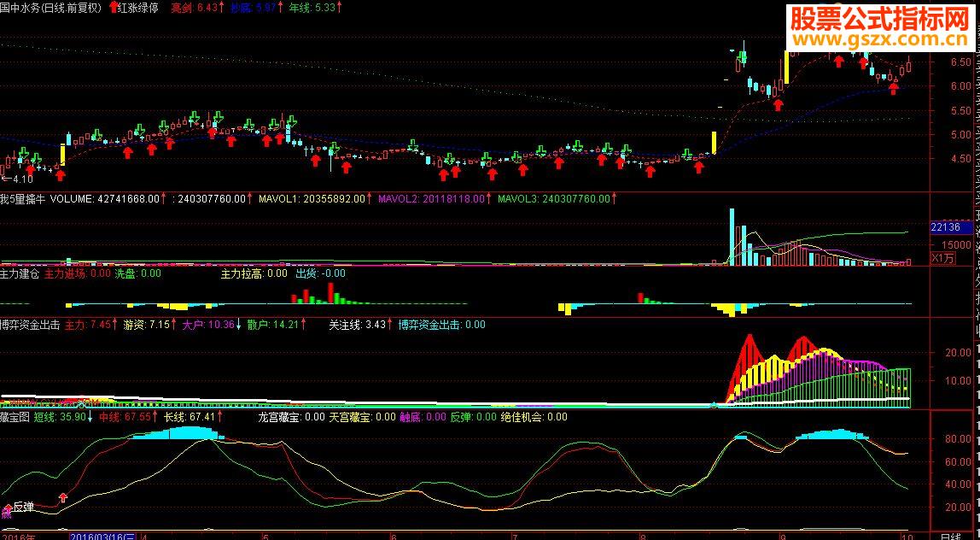980x540 pixels.
Task: Select the 出货 -0.00 readout
Action: coord(321,273)
